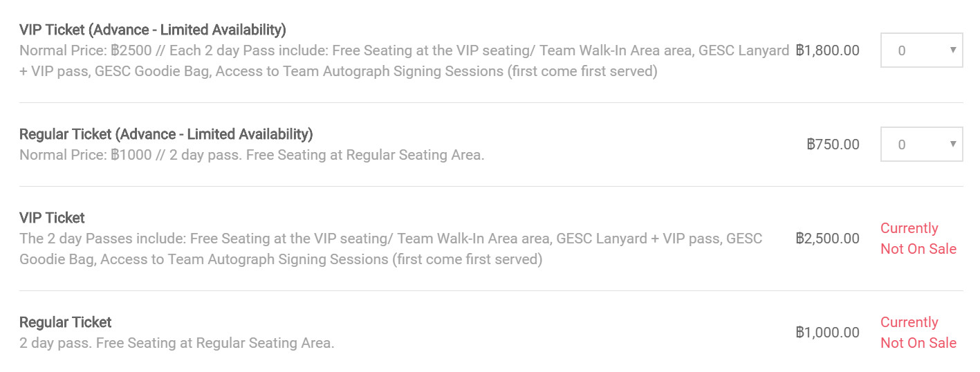
Task: Click the arrow on the ฿1,800.00 ticket quantity selector
Action: (952, 50)
